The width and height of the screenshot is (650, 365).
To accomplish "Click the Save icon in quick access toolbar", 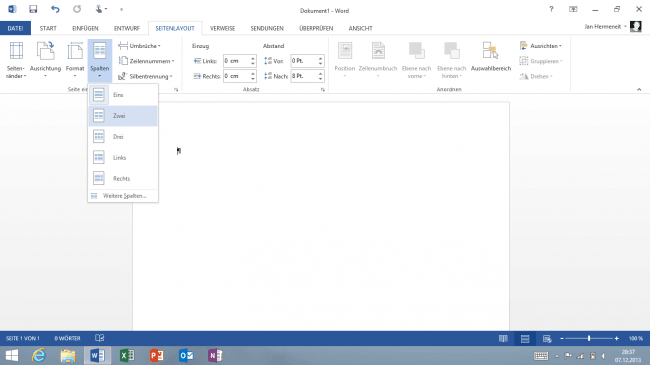I will pyautogui.click(x=33, y=9).
